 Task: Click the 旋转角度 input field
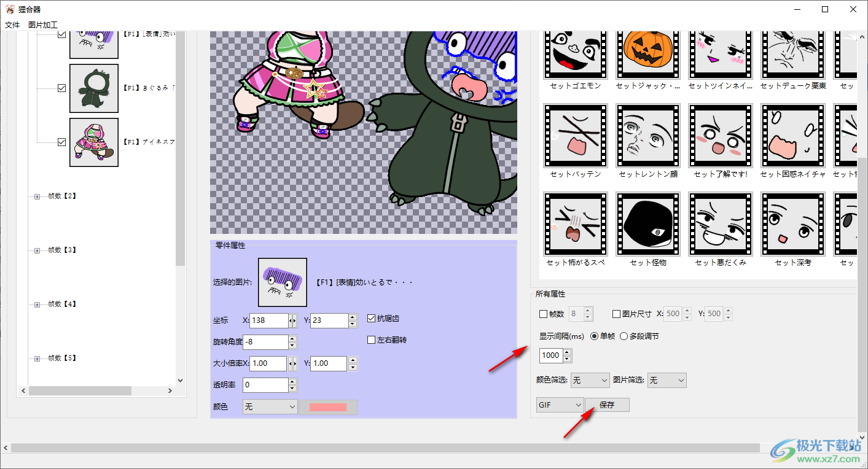(x=265, y=342)
